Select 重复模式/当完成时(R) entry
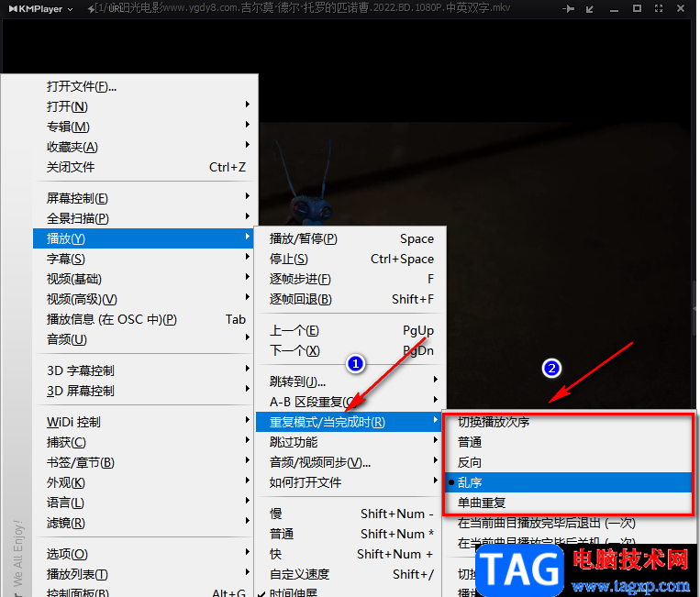 [349, 422]
